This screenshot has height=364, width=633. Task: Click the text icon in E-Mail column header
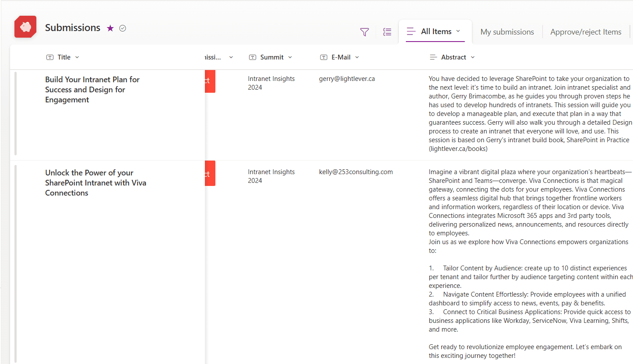[324, 57]
